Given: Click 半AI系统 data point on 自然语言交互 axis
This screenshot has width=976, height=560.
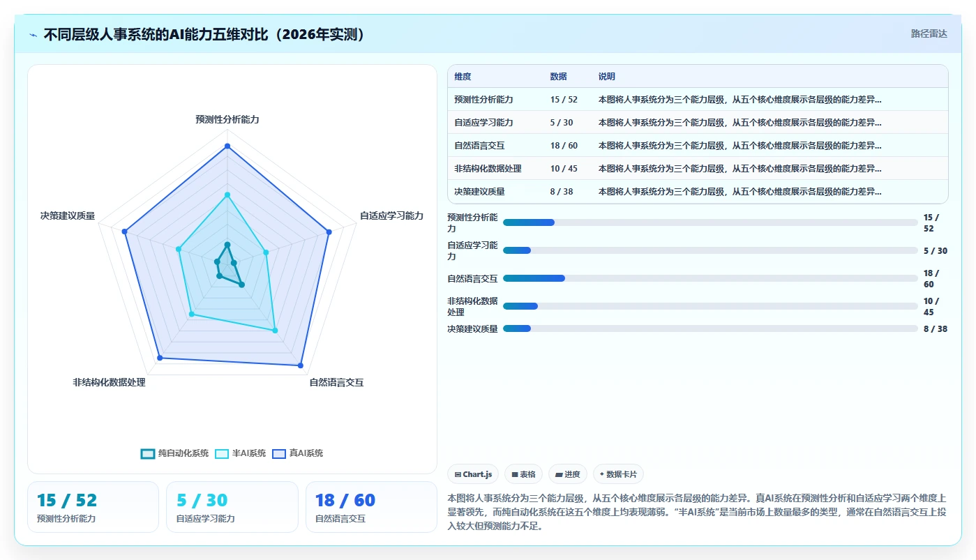Looking at the screenshot, I should click(275, 331).
